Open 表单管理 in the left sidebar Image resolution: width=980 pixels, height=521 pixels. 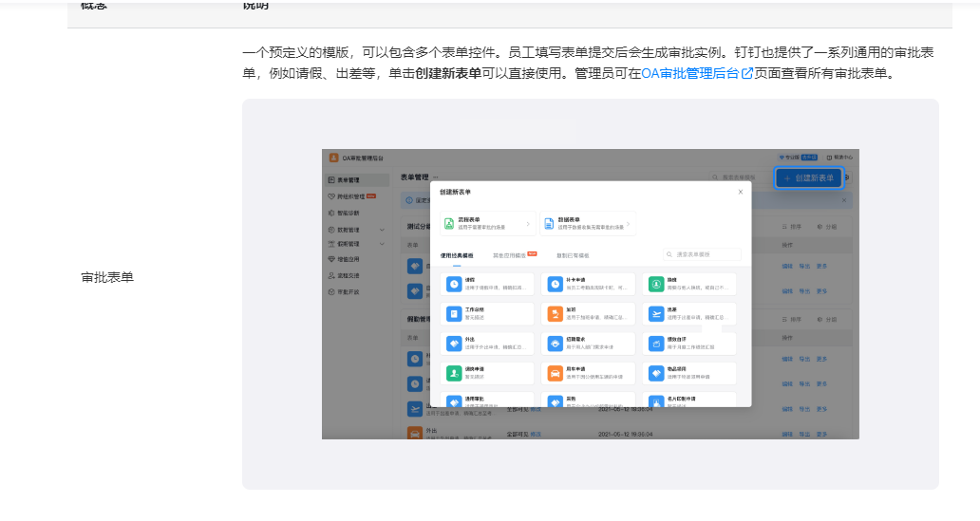point(357,180)
